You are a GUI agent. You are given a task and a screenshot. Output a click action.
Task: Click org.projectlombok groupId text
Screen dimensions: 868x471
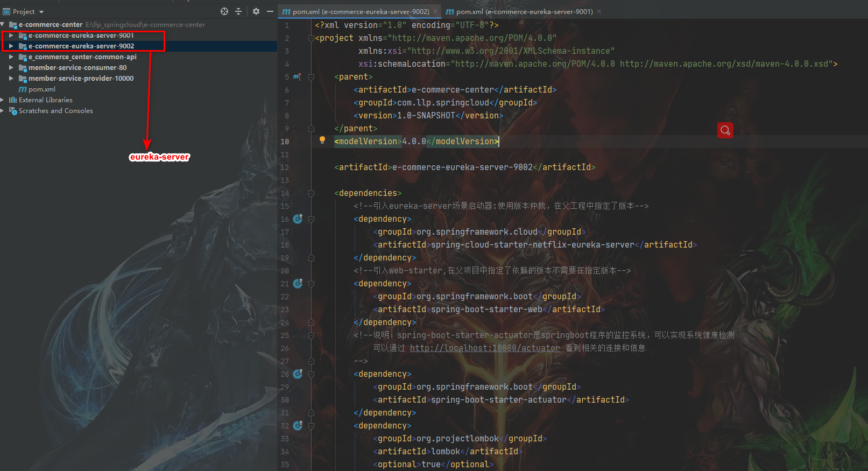(457, 439)
